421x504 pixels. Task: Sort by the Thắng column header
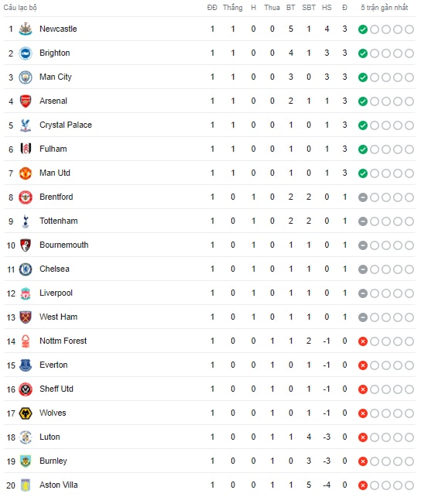coord(233,7)
